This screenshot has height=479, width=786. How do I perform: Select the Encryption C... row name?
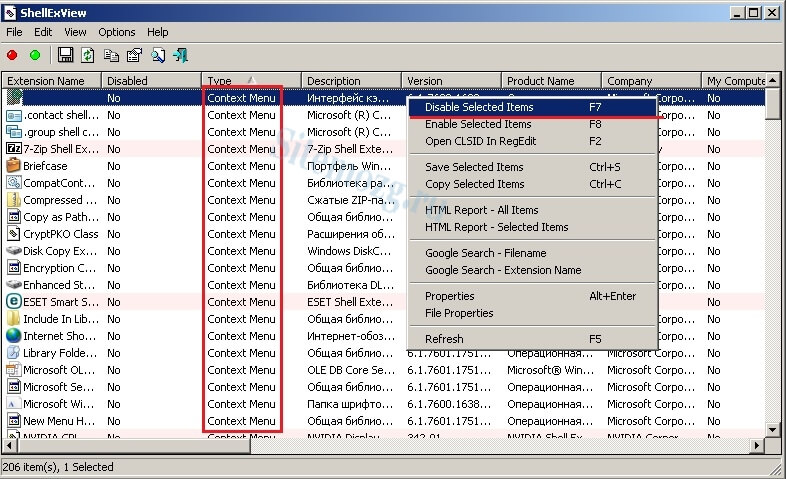point(60,268)
